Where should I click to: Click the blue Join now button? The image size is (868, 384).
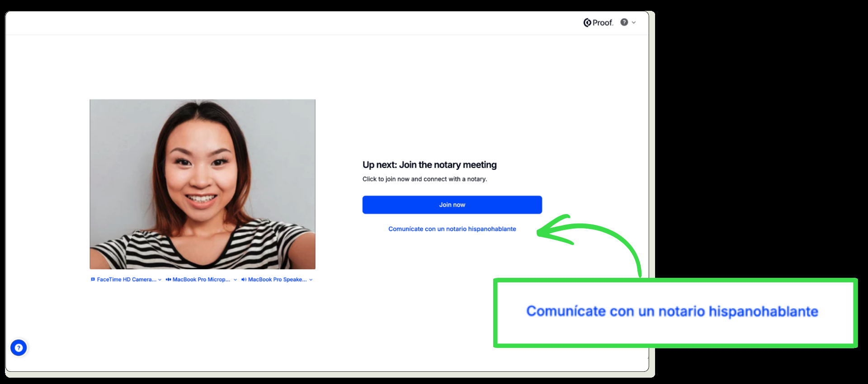click(x=452, y=205)
